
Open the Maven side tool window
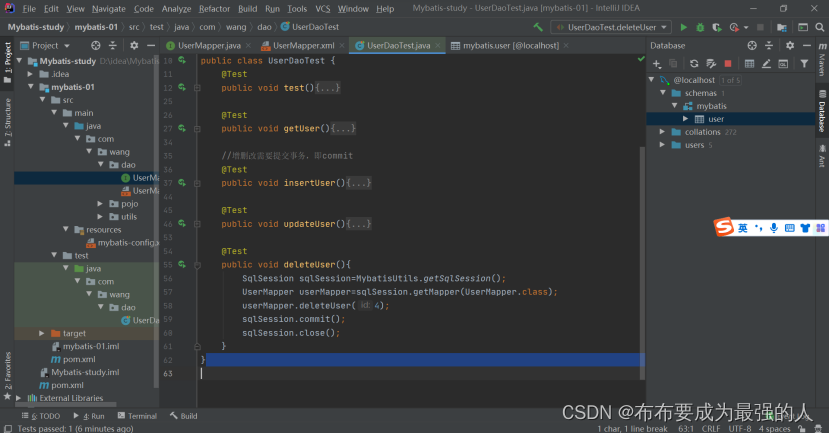pyautogui.click(x=822, y=60)
